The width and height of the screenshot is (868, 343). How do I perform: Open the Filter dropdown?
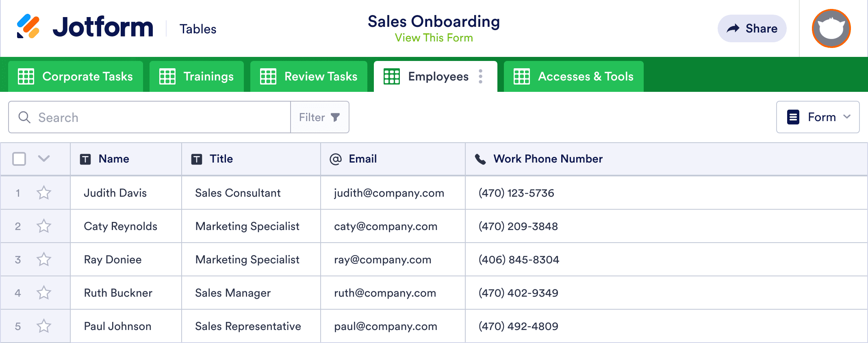click(x=319, y=117)
